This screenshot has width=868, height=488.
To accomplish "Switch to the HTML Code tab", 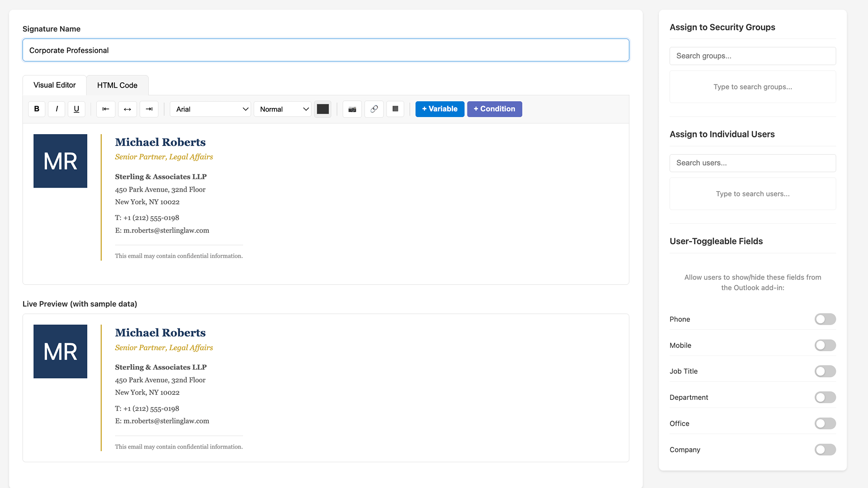I will tap(117, 85).
